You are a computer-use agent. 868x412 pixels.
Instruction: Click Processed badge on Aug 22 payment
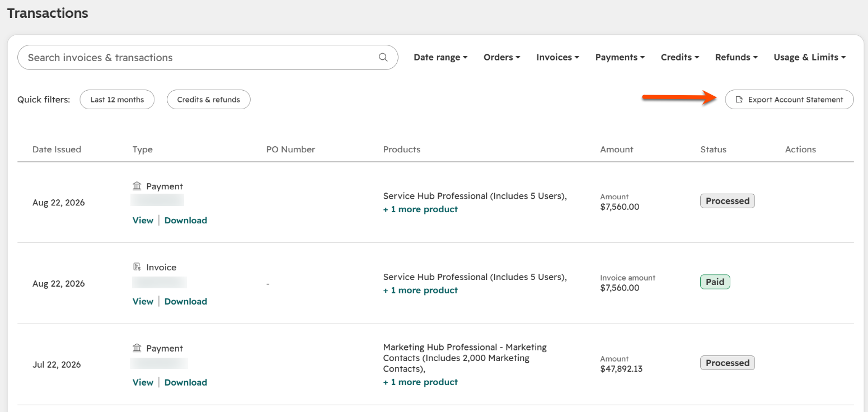pyautogui.click(x=728, y=201)
